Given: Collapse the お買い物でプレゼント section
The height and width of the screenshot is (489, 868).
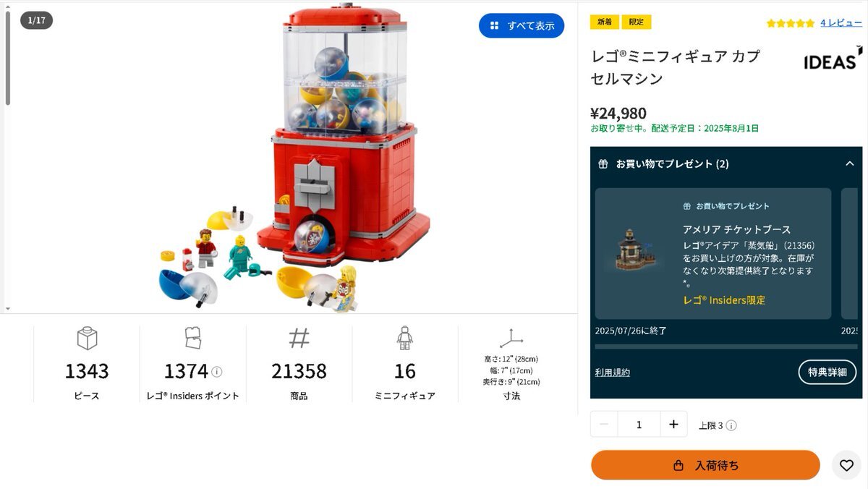Looking at the screenshot, I should point(850,163).
